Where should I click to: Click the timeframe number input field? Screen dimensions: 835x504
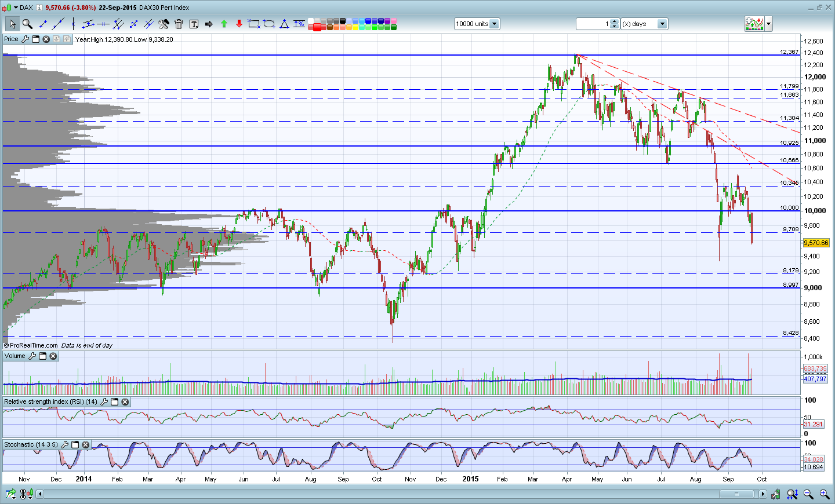coord(593,24)
